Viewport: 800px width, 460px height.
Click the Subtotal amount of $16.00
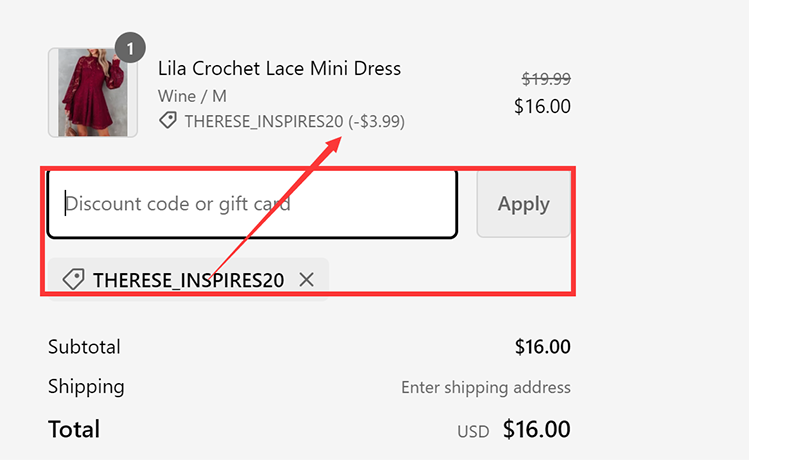(x=542, y=347)
